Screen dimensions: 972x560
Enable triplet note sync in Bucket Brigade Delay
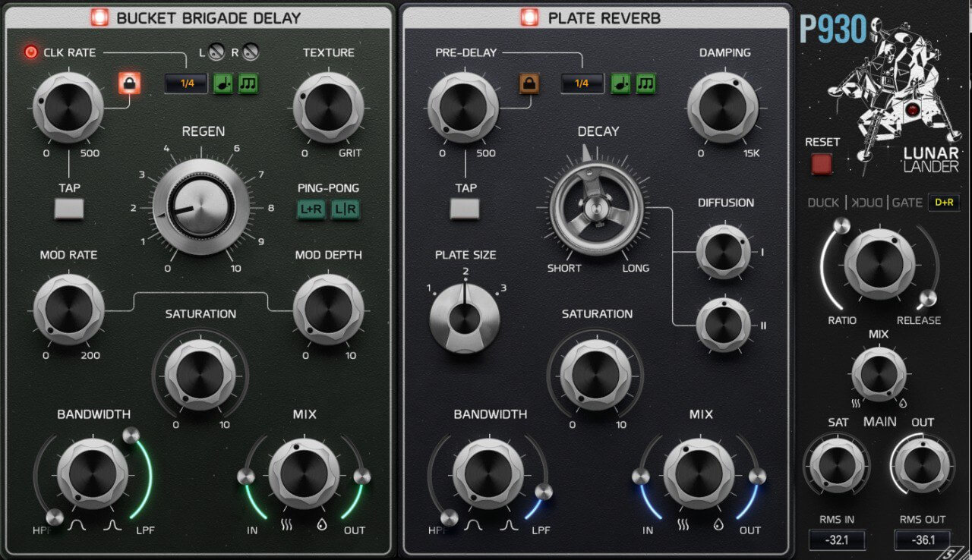pos(247,83)
